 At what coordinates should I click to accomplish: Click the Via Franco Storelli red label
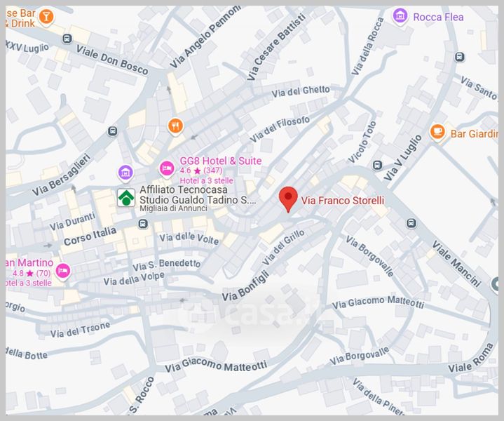(343, 201)
